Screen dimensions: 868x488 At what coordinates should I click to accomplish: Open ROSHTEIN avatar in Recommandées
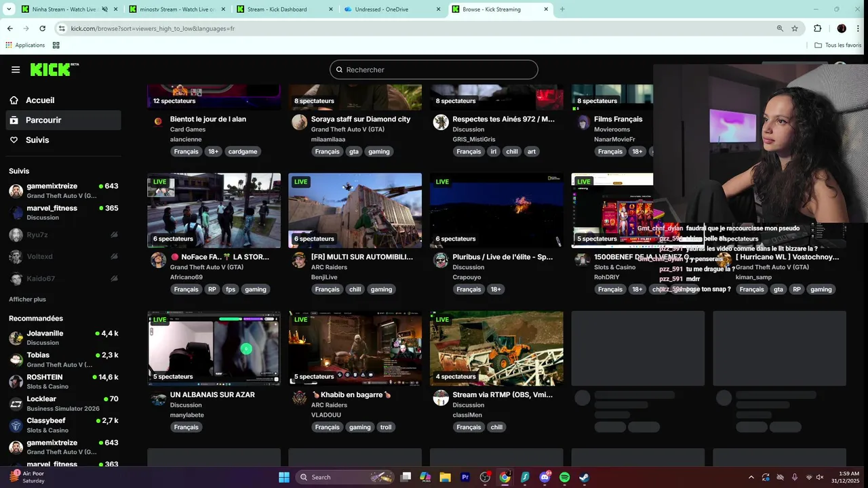pos(16,382)
